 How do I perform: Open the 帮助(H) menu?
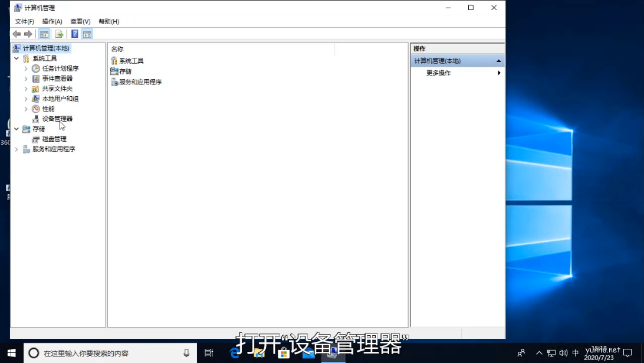click(109, 21)
